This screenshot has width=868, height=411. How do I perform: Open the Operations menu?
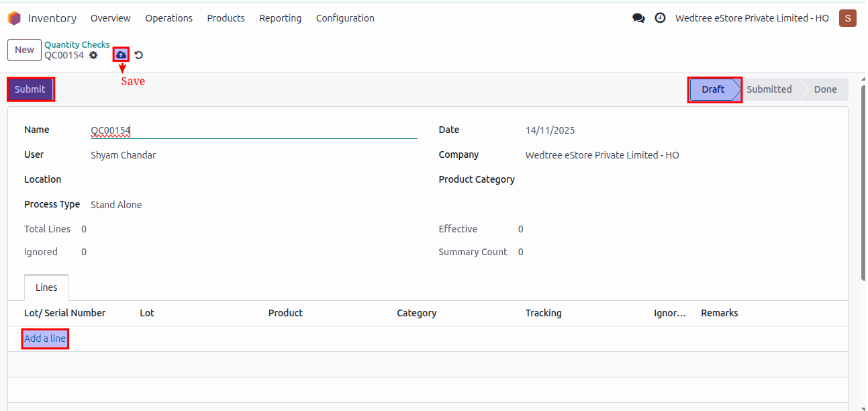pyautogui.click(x=168, y=18)
